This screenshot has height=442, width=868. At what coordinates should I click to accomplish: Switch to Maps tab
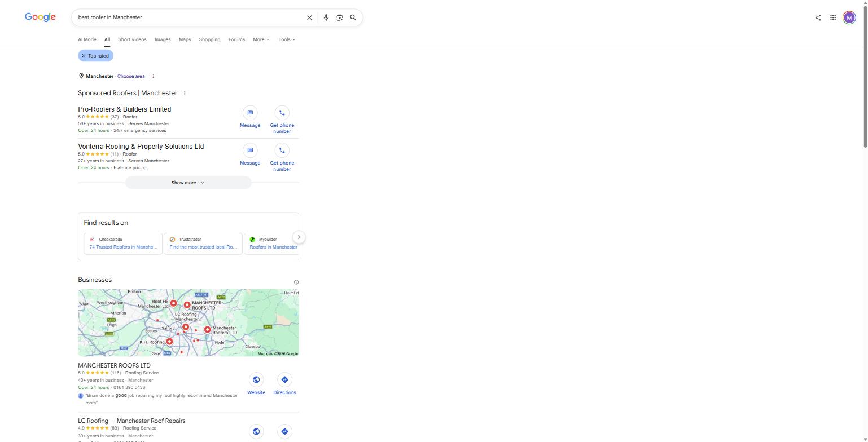coord(185,39)
